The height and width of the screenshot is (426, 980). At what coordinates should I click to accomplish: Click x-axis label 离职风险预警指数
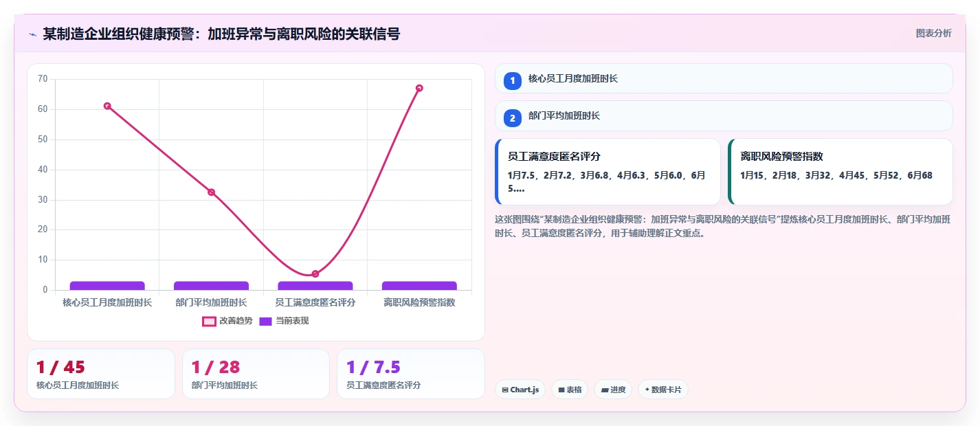pyautogui.click(x=419, y=302)
